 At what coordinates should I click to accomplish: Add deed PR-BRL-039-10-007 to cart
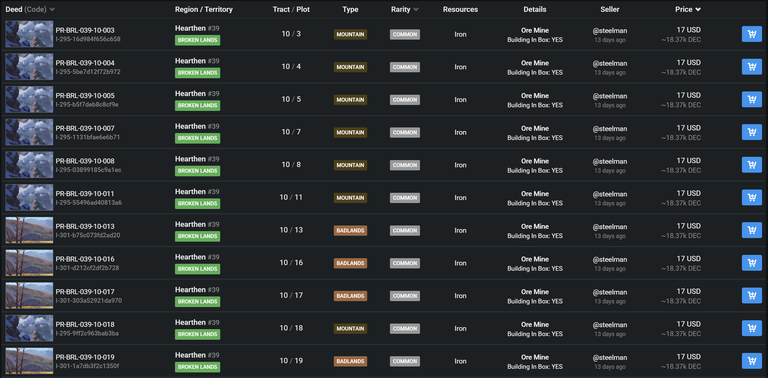751,132
